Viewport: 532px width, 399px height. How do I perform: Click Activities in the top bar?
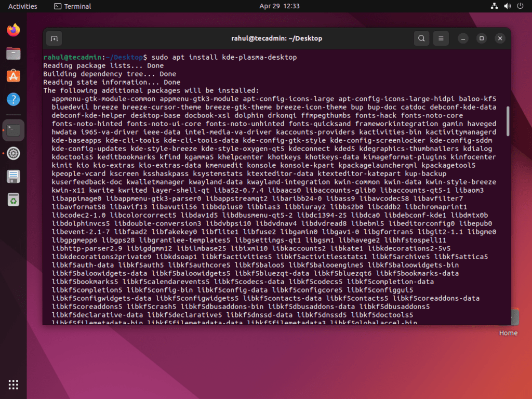pos(22,6)
